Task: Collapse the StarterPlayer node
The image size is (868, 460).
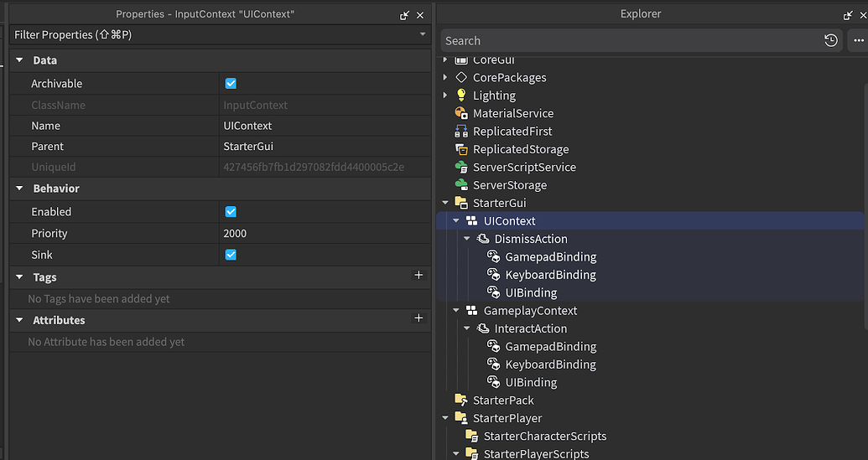Action: pos(445,418)
